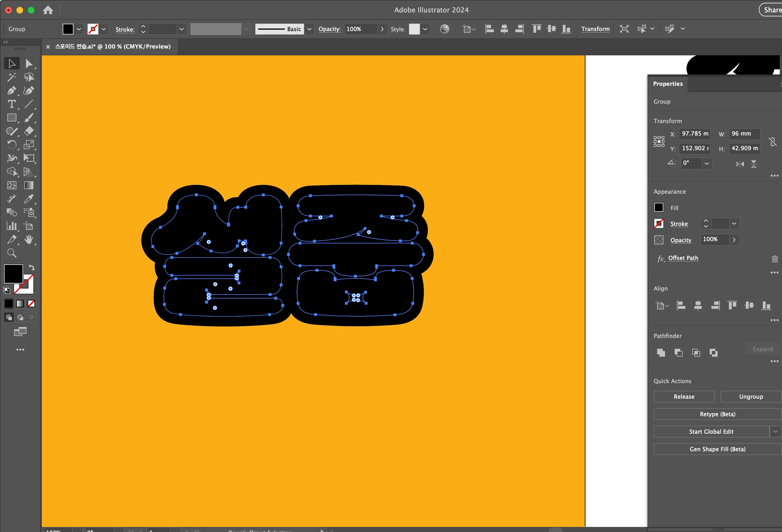The height and width of the screenshot is (532, 782).
Task: Select the 스포이드 연습.ai document tab
Action: [x=113, y=46]
